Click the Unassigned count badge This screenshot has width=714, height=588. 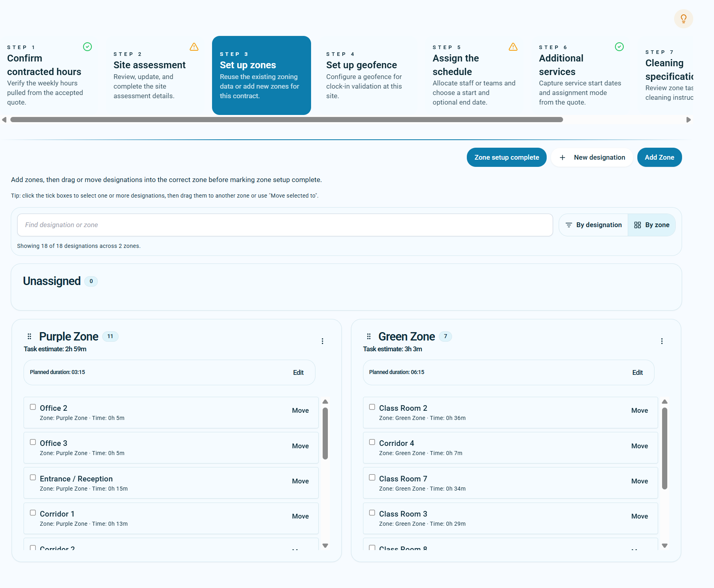point(91,281)
